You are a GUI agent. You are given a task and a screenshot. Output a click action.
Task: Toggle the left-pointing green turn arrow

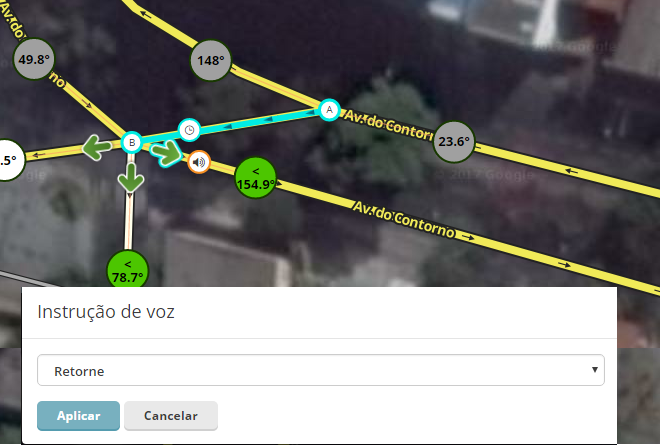coord(97,147)
